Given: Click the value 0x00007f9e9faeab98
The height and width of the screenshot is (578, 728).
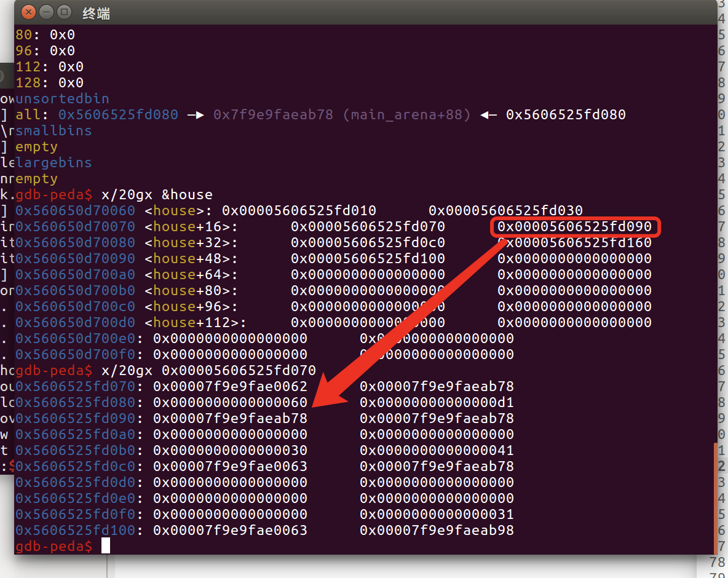Looking at the screenshot, I should coord(437,530).
